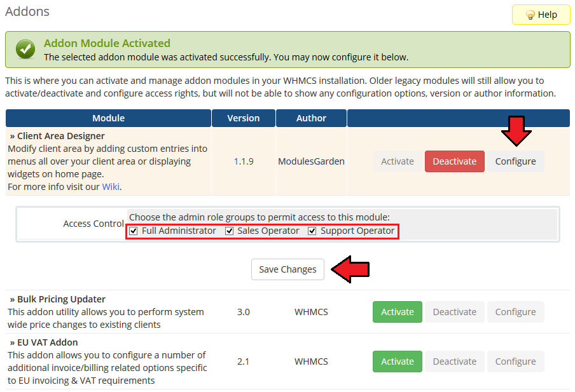Open the Wiki link
The height and width of the screenshot is (392, 575).
pos(111,187)
